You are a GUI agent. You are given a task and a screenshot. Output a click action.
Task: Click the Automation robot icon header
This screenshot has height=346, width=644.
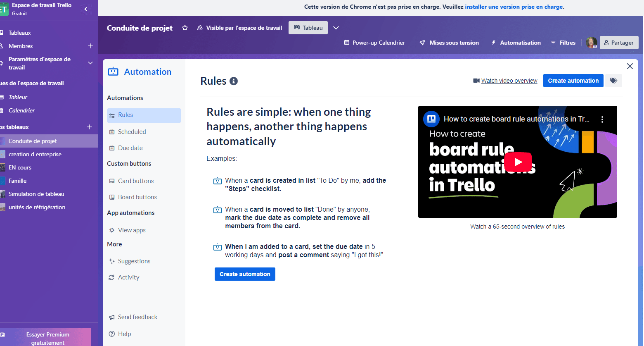(113, 72)
